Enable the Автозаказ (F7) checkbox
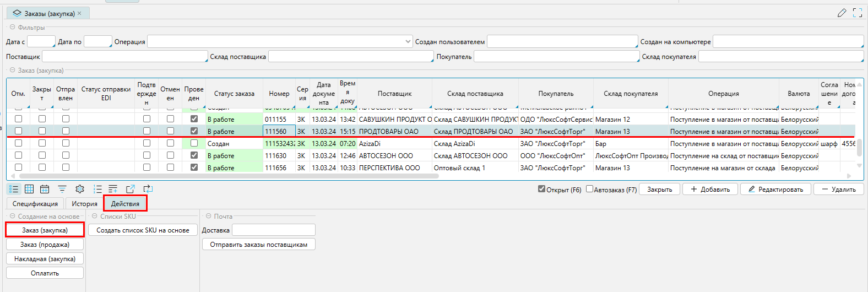Screen dimensions: 868x292 589,189
